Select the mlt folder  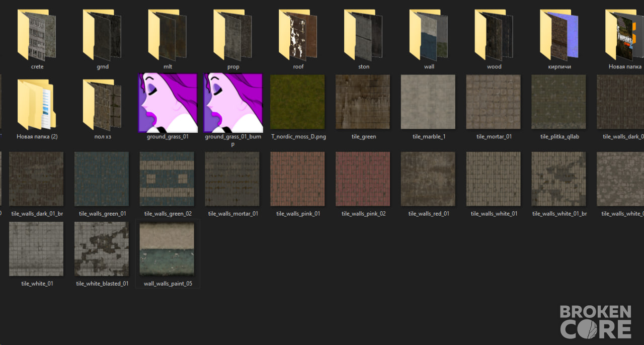[x=168, y=35]
